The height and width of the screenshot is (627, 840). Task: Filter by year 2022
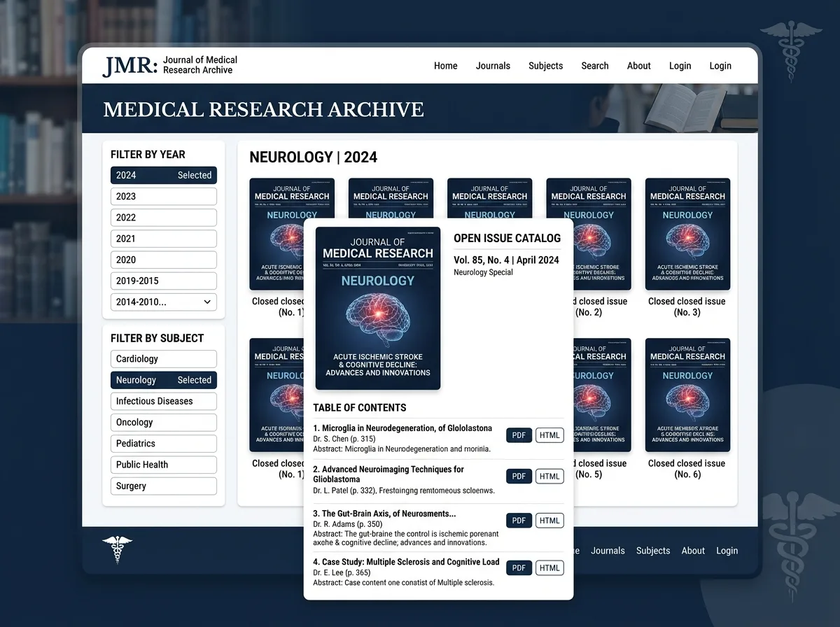164,218
